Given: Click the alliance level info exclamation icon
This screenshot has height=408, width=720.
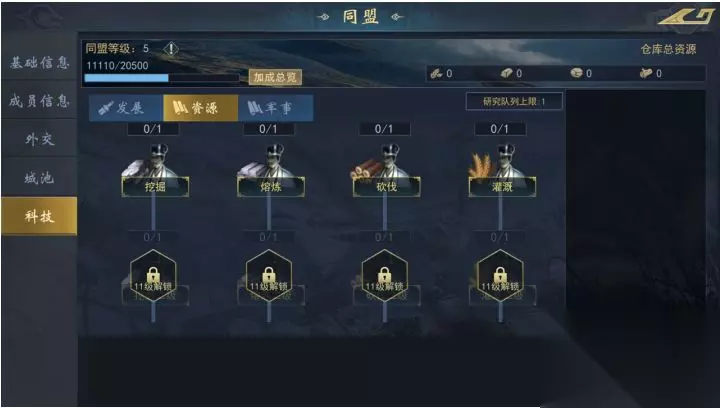Looking at the screenshot, I should [171, 49].
